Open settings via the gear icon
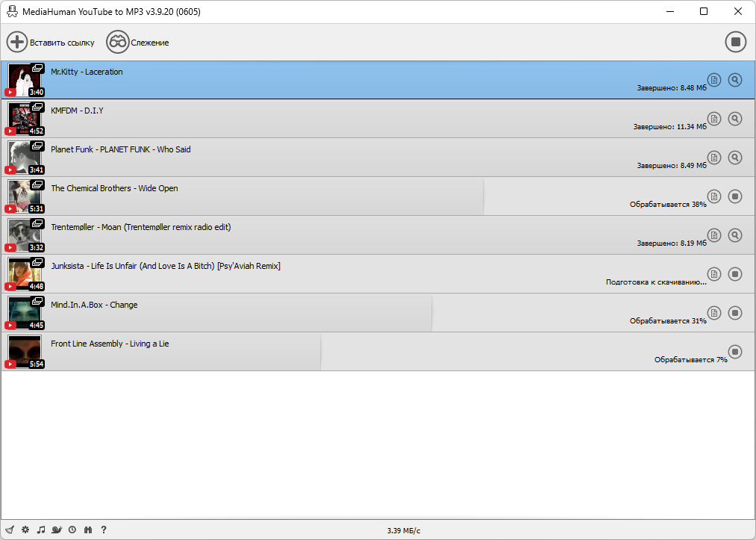The height and width of the screenshot is (540, 756). 25,530
